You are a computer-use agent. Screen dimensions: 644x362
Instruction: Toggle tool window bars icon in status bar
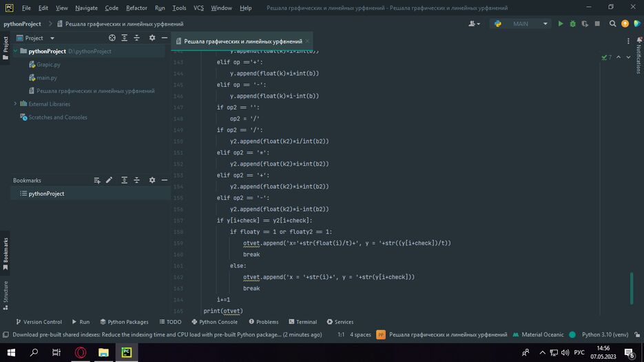point(6,334)
